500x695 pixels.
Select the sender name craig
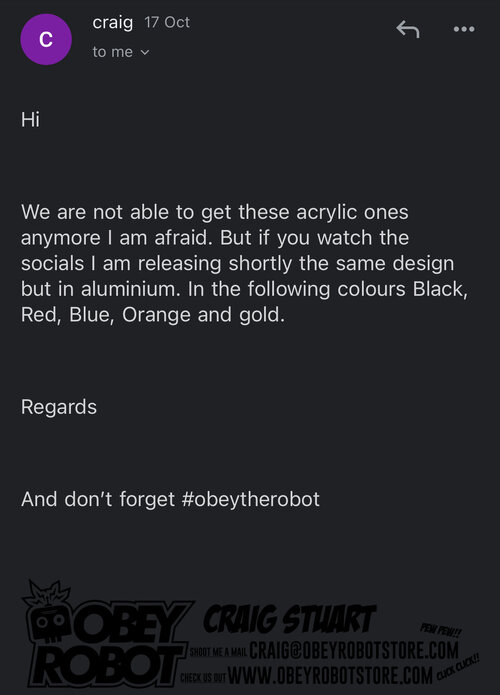point(113,23)
